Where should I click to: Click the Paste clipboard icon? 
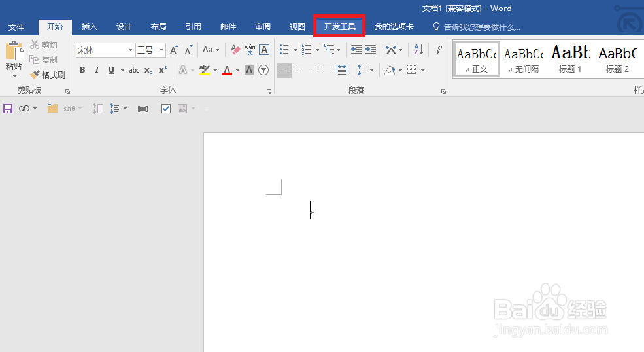coord(14,50)
